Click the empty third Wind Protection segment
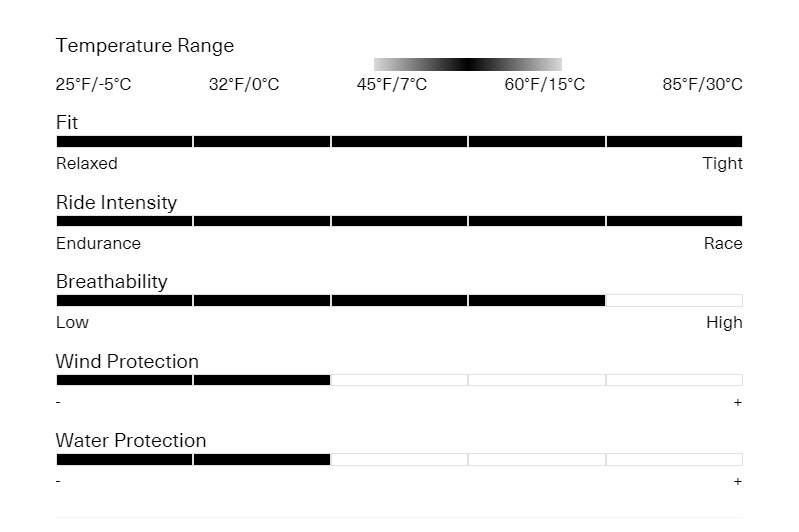The width and height of the screenshot is (799, 532). 400,380
